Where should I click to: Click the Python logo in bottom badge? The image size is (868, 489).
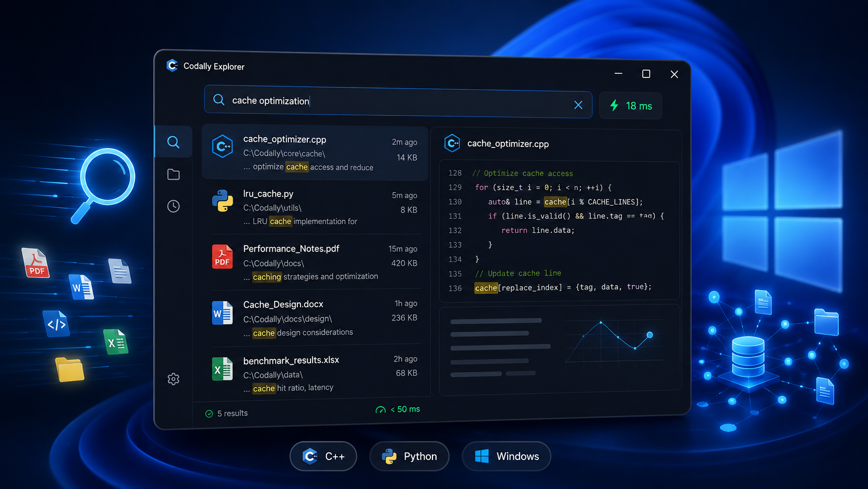(x=389, y=456)
